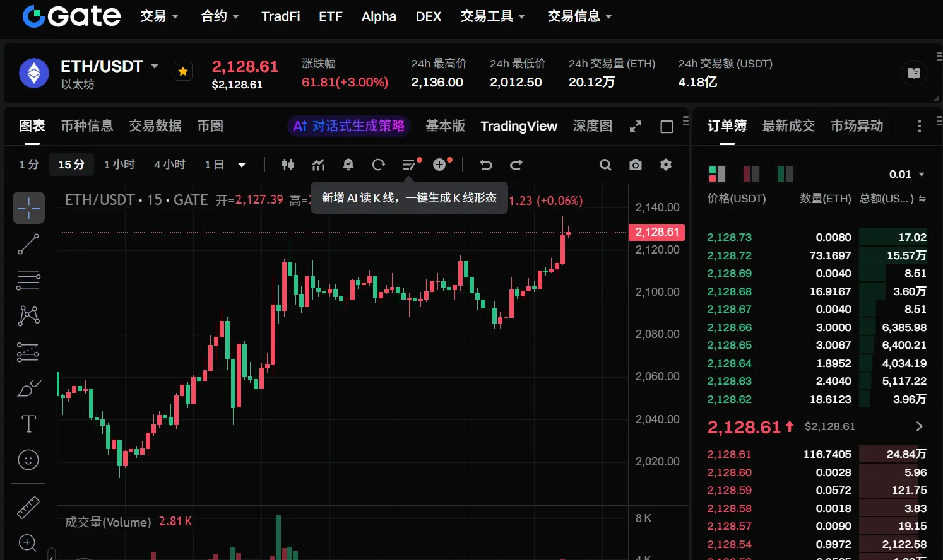The image size is (943, 560).
Task: Expand the 交易 navigation dropdown
Action: (x=159, y=16)
